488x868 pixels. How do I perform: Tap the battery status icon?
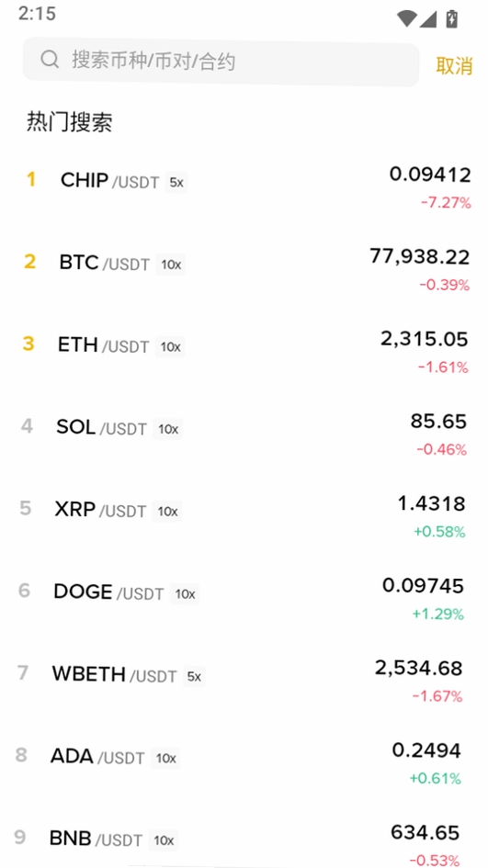pyautogui.click(x=452, y=18)
